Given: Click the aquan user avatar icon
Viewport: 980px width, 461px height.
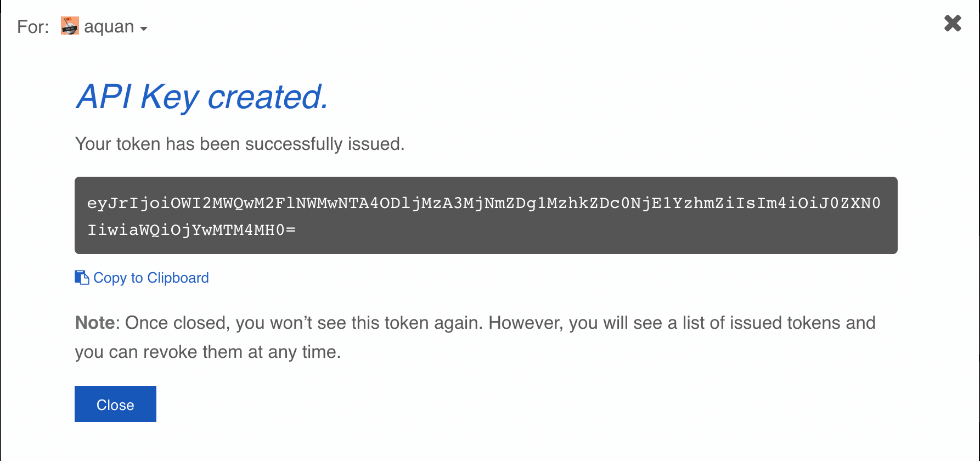Looking at the screenshot, I should pos(70,26).
